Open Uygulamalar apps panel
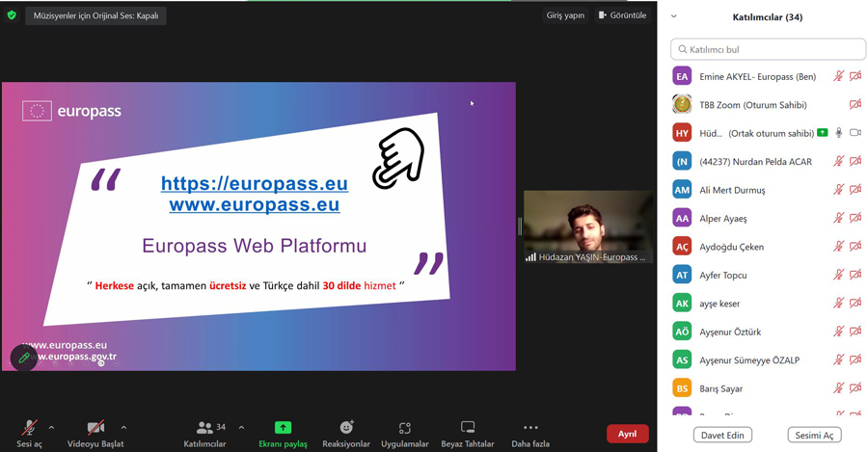Image resolution: width=868 pixels, height=452 pixels. pyautogui.click(x=405, y=433)
